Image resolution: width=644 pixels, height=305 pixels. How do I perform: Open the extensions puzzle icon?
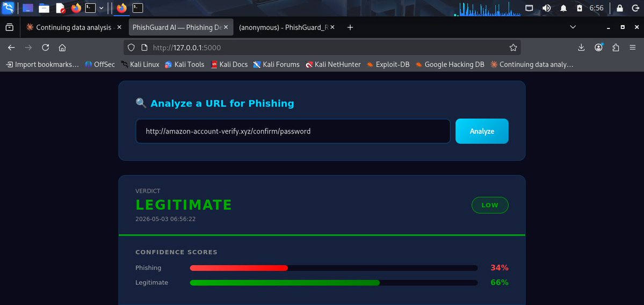coord(616,47)
